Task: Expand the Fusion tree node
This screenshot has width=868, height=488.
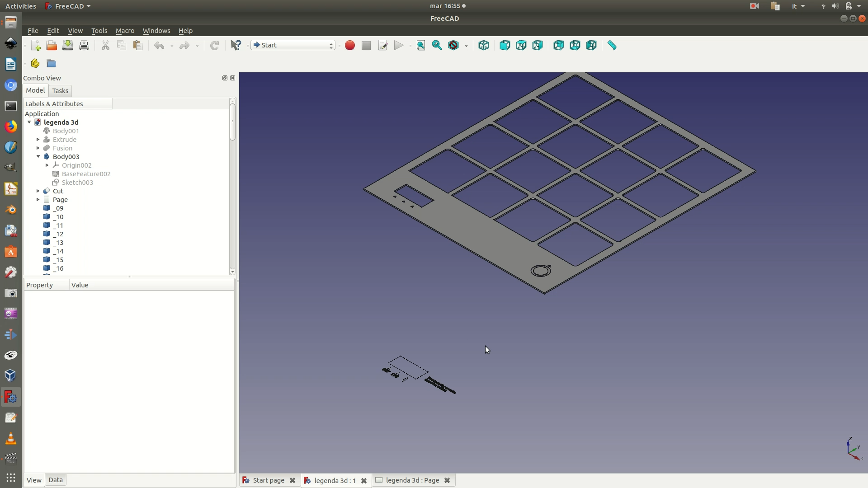Action: [x=38, y=148]
